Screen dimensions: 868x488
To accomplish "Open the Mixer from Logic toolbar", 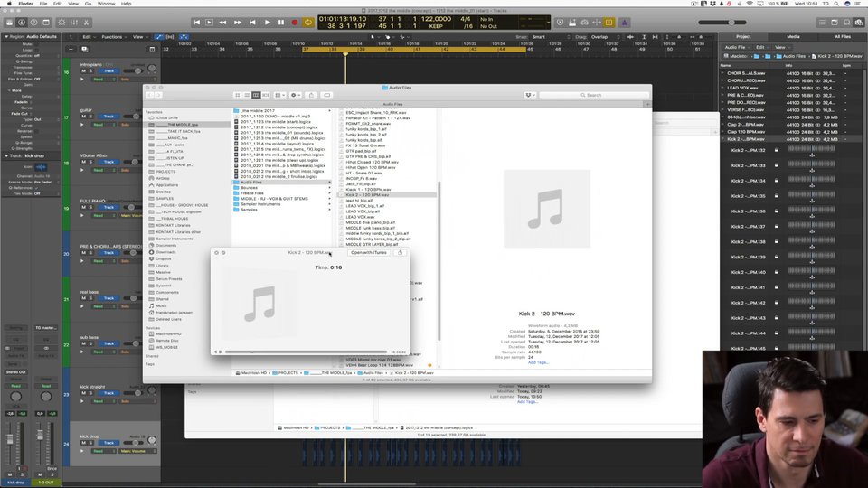I will (73, 23).
